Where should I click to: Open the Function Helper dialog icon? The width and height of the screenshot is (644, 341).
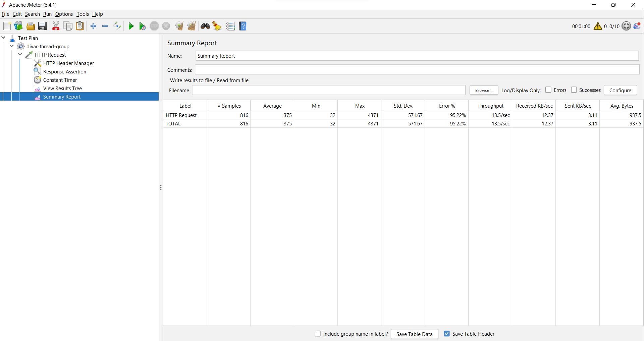pyautogui.click(x=231, y=26)
